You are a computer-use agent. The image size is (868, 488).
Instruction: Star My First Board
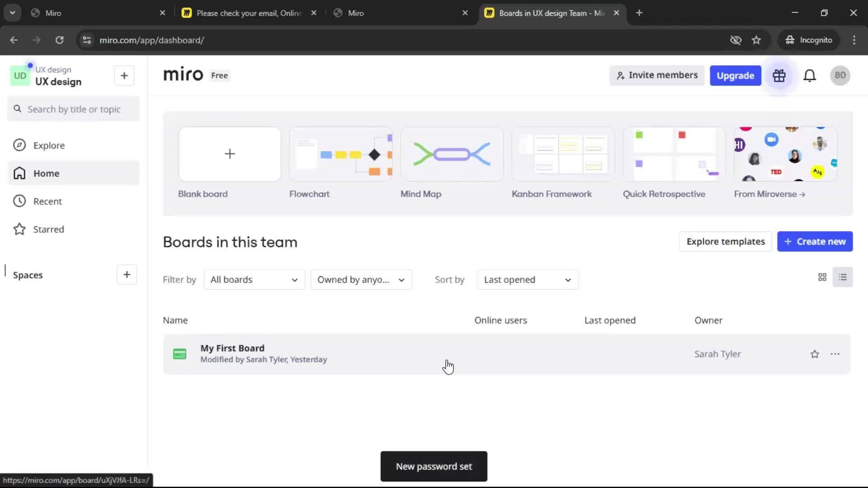815,354
